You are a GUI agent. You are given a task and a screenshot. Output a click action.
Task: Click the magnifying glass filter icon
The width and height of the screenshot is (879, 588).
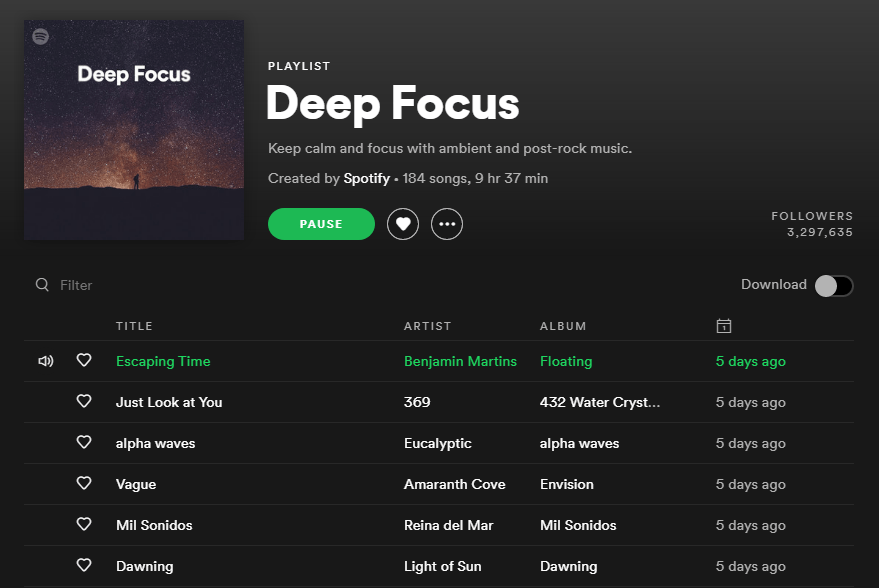point(41,284)
